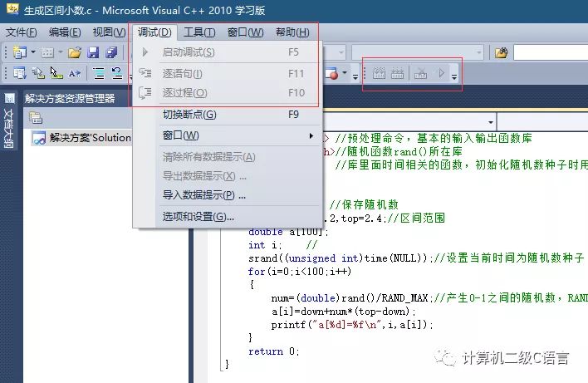This screenshot has height=383, width=588.
Task: Open the Help menu
Action: pos(292,32)
